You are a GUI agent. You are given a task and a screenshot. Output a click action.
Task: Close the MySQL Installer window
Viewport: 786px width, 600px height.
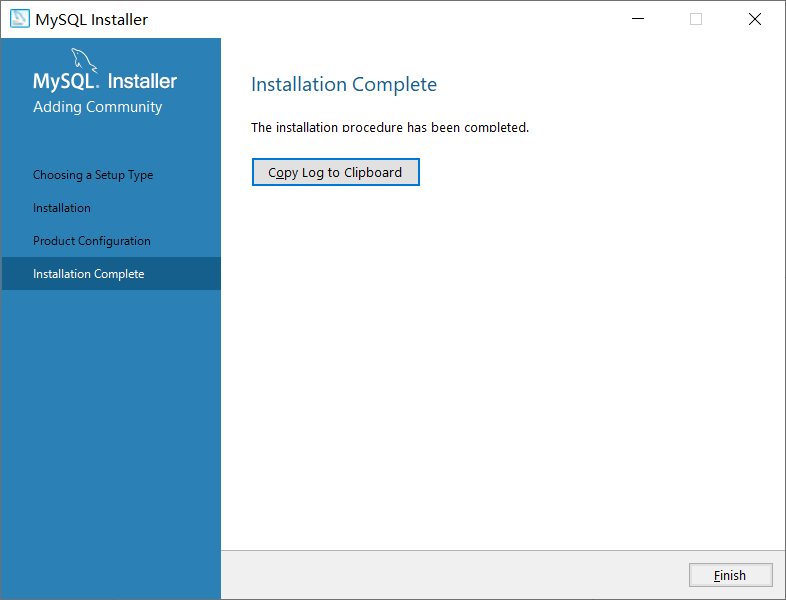click(754, 19)
